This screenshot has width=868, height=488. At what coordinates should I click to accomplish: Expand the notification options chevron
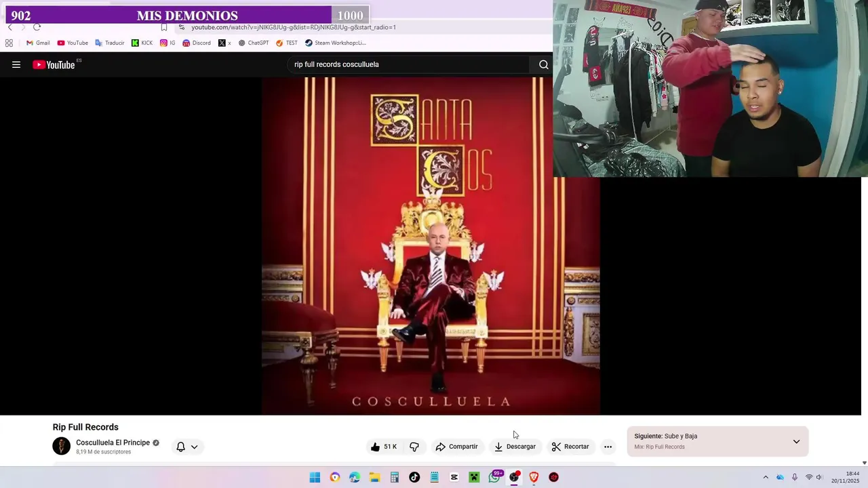pos(194,447)
